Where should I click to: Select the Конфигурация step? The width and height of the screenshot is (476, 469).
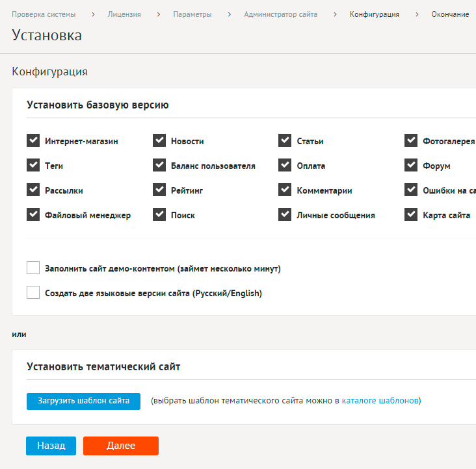click(375, 14)
